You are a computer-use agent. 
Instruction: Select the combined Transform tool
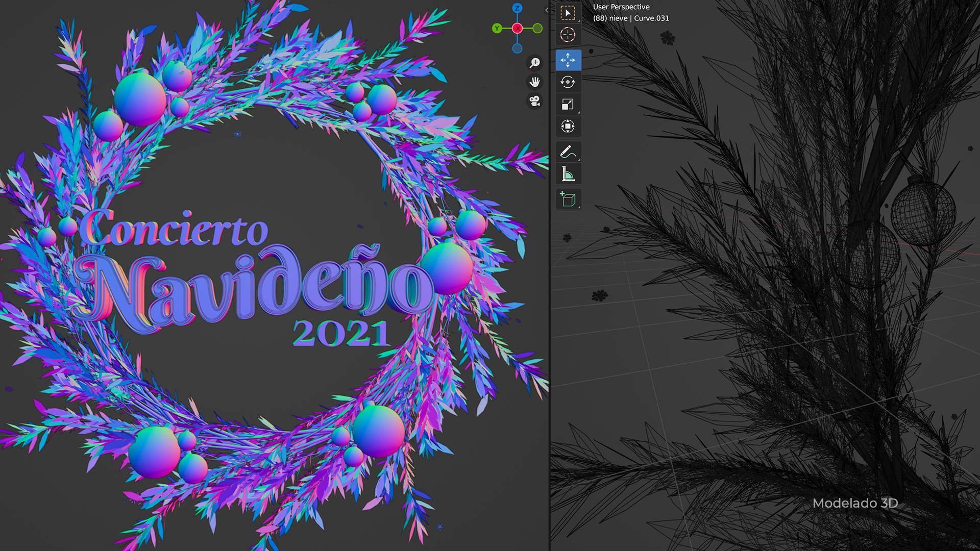pos(568,126)
